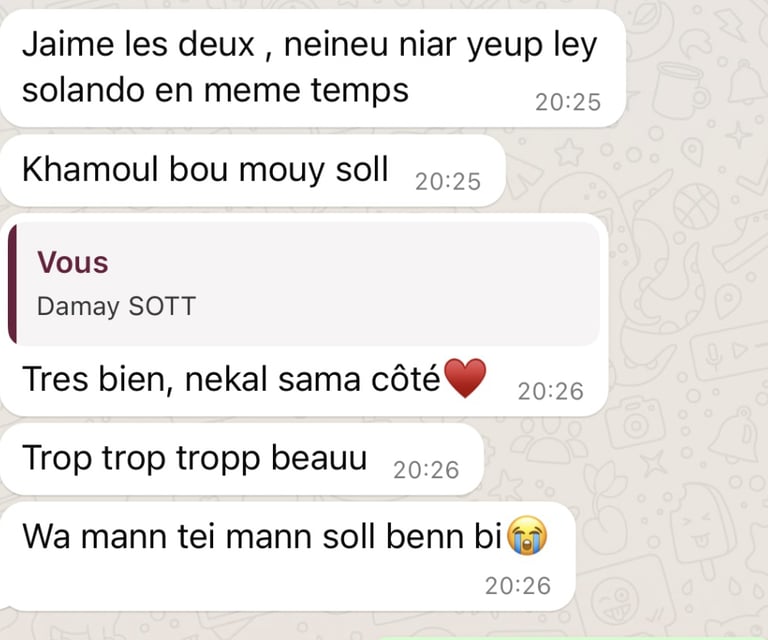Screen dimensions: 768x640
Task: Select message 'Trop trop tropp beauu'
Action: coord(242,459)
